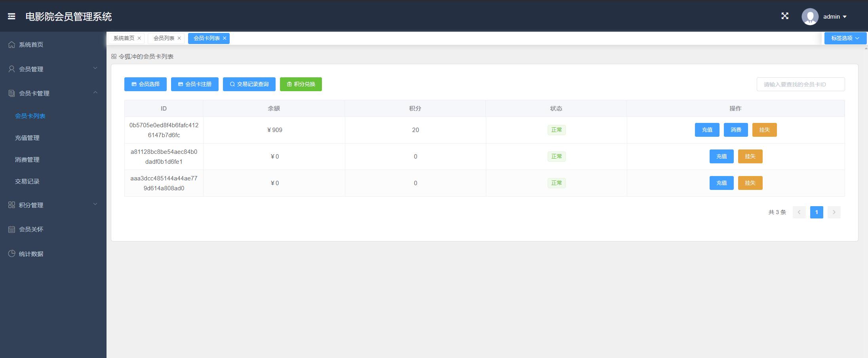Collapse the 会员卡管理 menu chevron
This screenshot has width=868, height=358.
tap(95, 92)
